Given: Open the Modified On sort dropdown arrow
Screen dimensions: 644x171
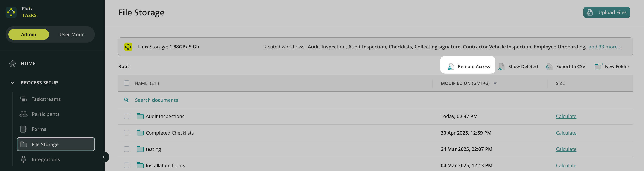Looking at the screenshot, I should [x=495, y=83].
